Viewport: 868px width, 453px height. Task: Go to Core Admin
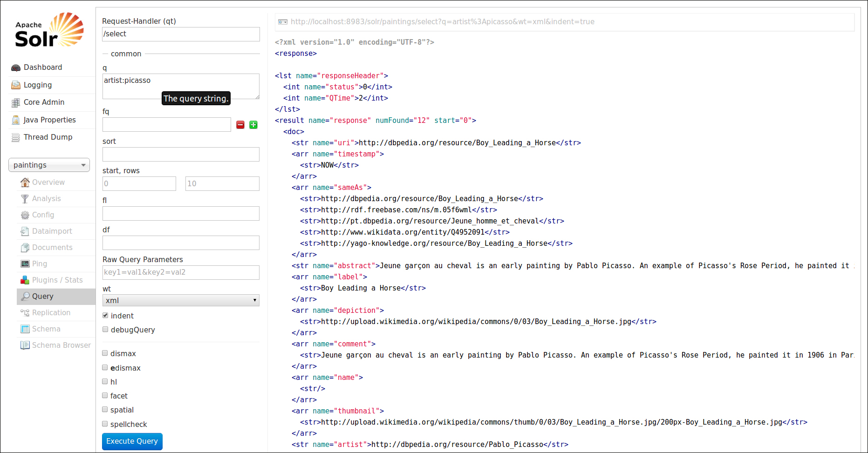[x=44, y=102]
